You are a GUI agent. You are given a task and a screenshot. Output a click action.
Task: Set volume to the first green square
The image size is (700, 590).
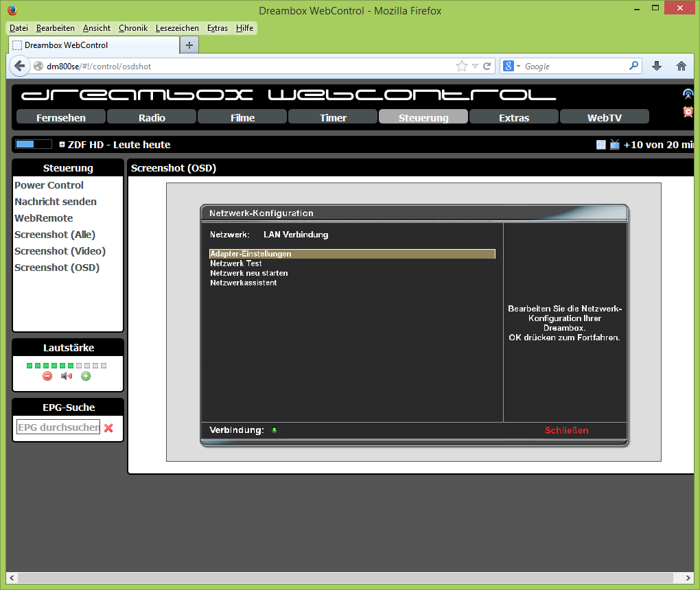(30, 366)
